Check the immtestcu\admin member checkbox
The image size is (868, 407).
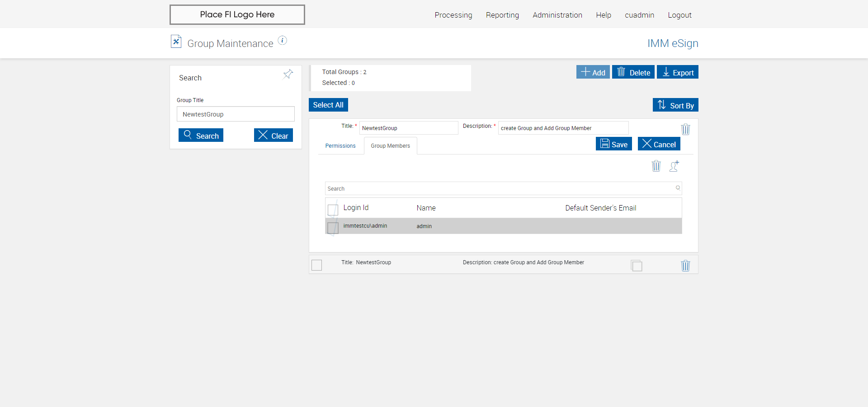coord(333,227)
